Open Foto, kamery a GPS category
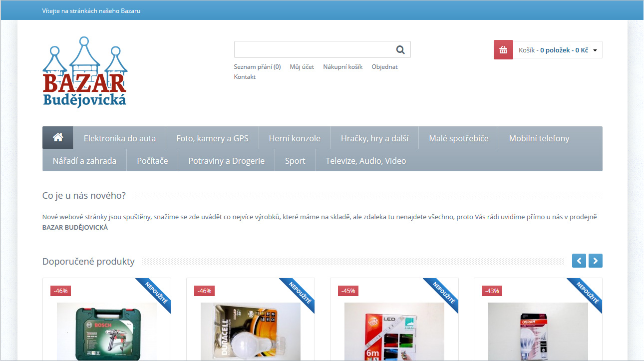 tap(212, 138)
